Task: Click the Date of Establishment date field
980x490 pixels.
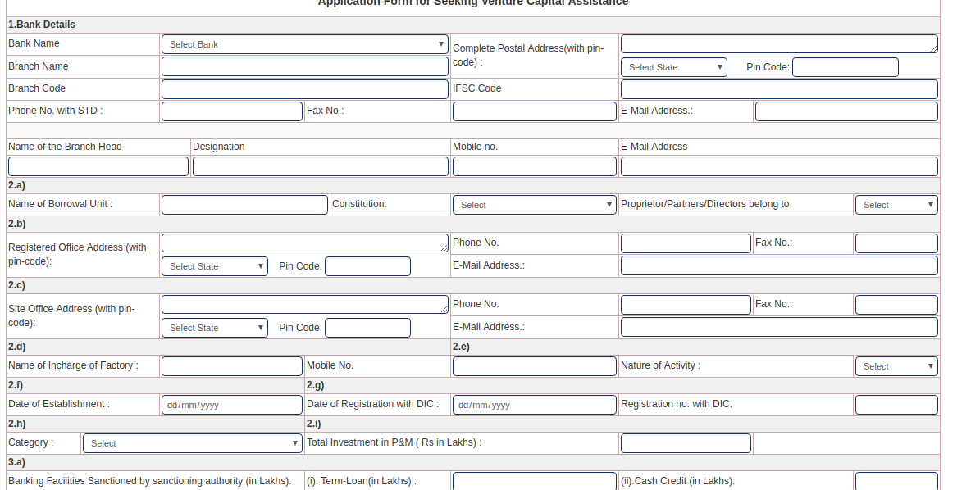Action: pos(231,405)
